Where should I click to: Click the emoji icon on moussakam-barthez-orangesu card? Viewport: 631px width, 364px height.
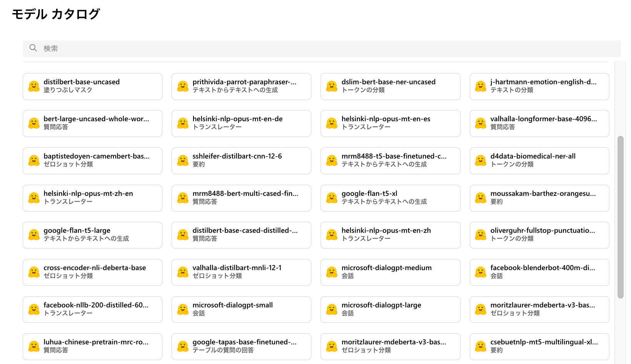point(481,198)
